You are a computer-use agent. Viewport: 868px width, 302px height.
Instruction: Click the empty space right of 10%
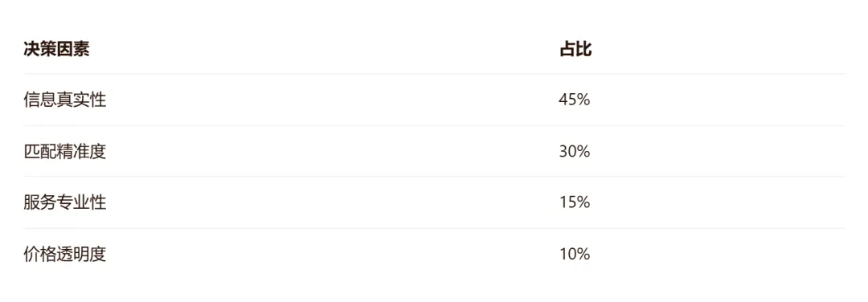click(718, 255)
